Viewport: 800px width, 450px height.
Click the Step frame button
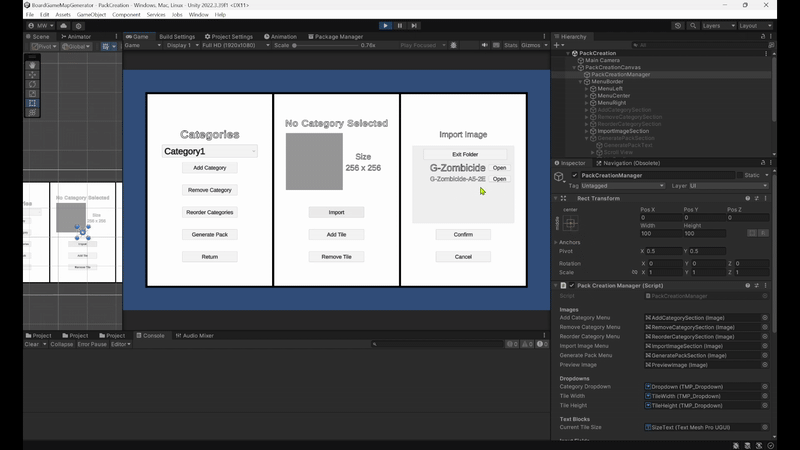coord(414,25)
